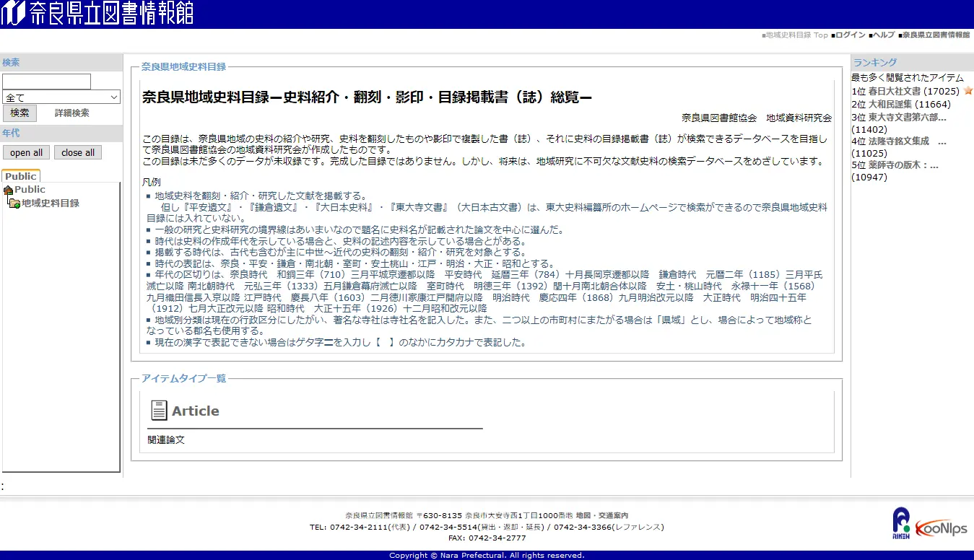Open 詳細検索 advanced search
The height and width of the screenshot is (560, 974).
[72, 113]
